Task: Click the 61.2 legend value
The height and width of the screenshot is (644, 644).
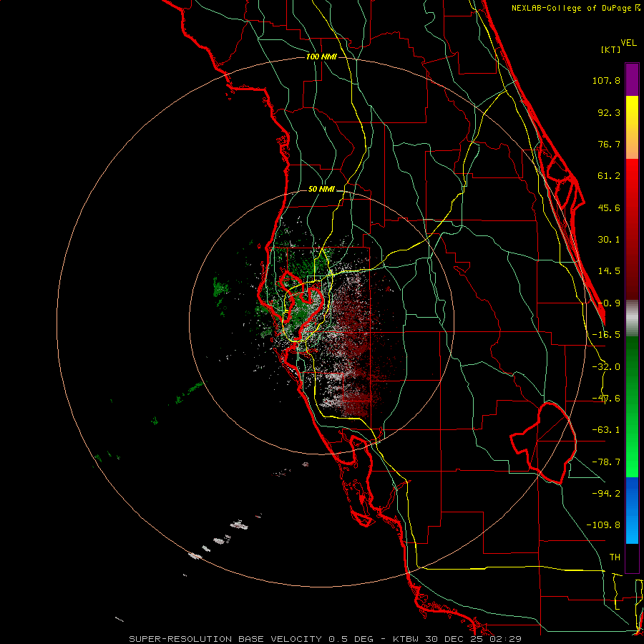Action: pos(609,176)
